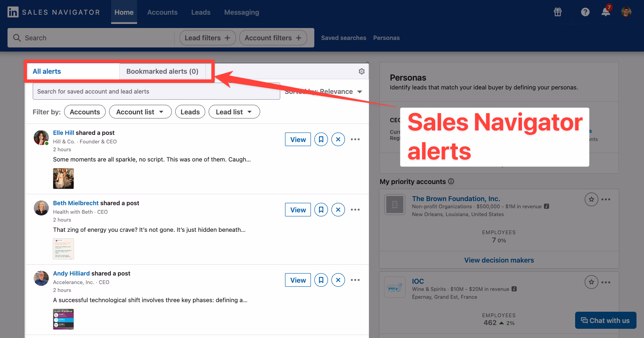Open more options for Elle Hill alert
The width and height of the screenshot is (644, 338).
point(355,139)
